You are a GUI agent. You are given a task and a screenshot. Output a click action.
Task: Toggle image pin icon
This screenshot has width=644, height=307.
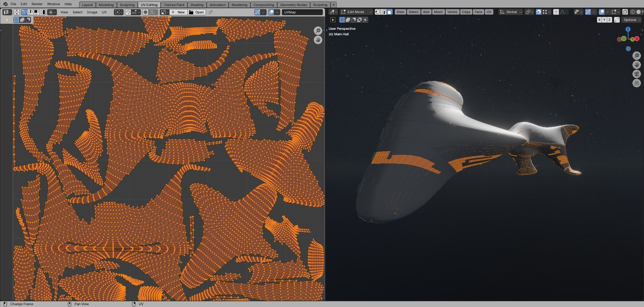[210, 12]
